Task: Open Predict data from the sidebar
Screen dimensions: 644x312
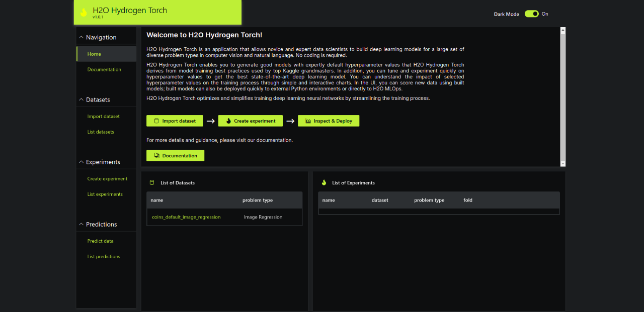Action: tap(100, 241)
